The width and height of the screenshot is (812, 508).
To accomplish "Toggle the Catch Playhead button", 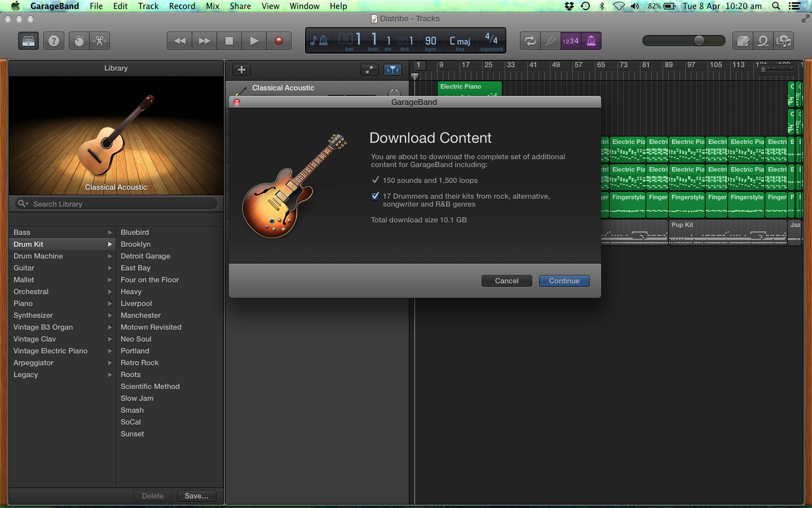I will click(392, 69).
